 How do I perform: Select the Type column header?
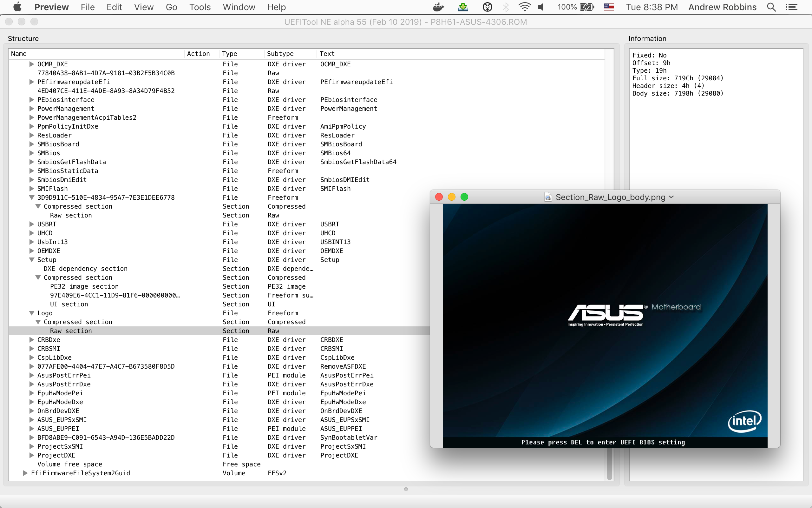coord(241,54)
